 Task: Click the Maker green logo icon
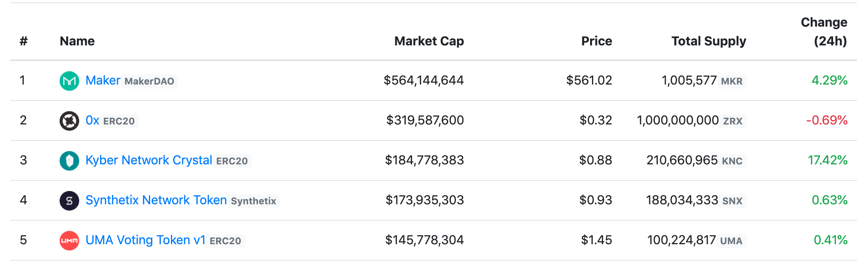[x=69, y=81]
